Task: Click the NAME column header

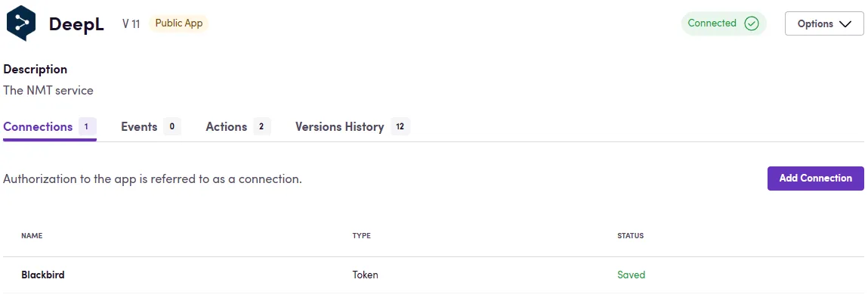Action: tap(32, 236)
